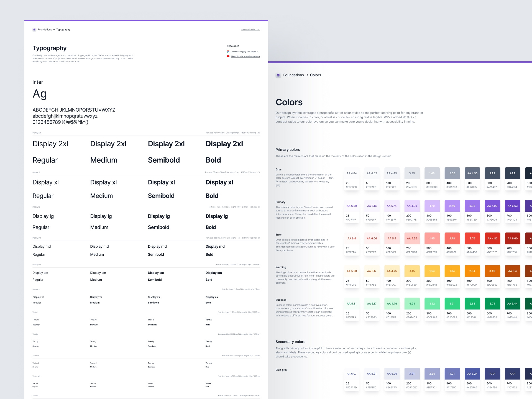Click the purple dot icon before Foundations breadcrumb on Typography page

(34, 29)
